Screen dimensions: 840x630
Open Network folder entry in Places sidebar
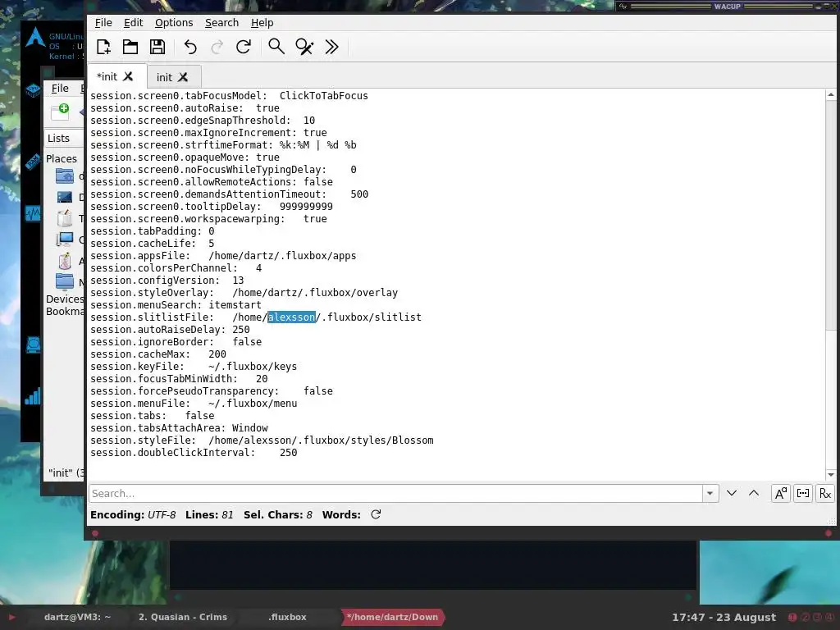[66, 282]
